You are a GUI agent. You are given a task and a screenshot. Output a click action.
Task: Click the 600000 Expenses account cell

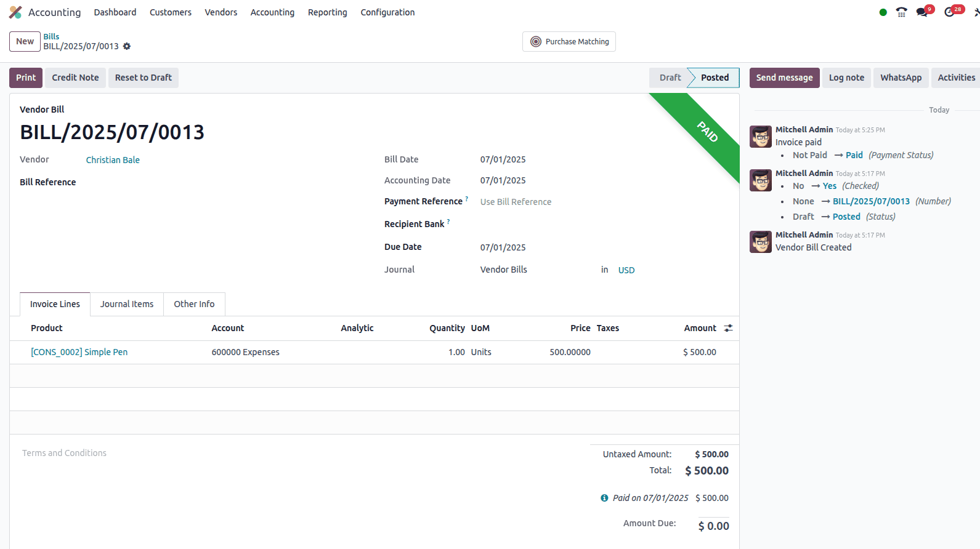(x=245, y=352)
